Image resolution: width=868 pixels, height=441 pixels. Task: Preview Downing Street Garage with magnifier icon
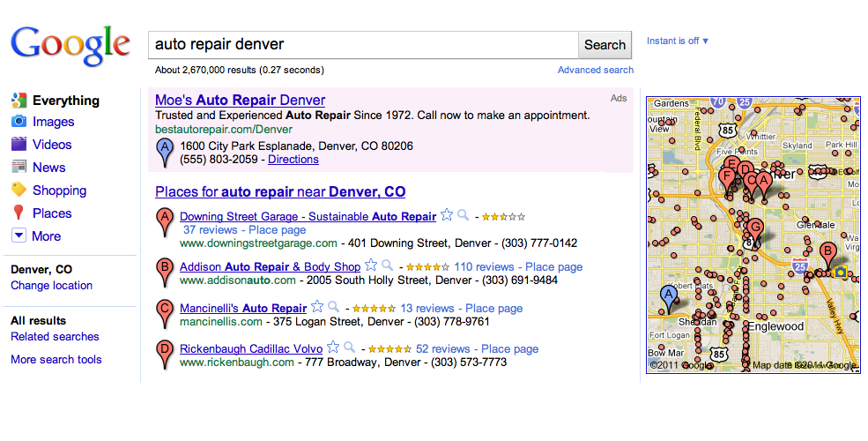tap(464, 215)
